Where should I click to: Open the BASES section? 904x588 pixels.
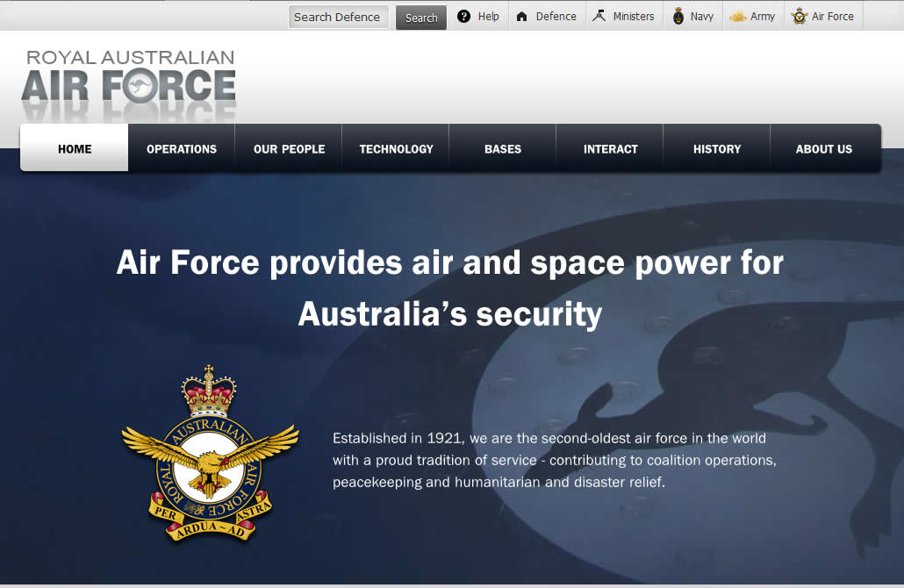coord(503,148)
